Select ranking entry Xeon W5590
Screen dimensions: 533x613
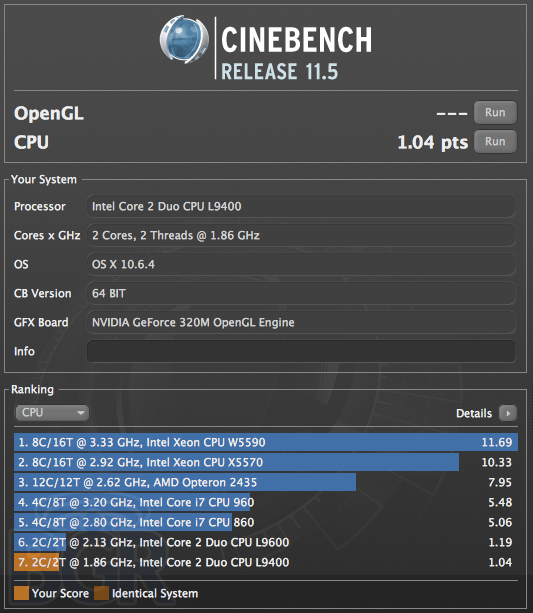(266, 442)
